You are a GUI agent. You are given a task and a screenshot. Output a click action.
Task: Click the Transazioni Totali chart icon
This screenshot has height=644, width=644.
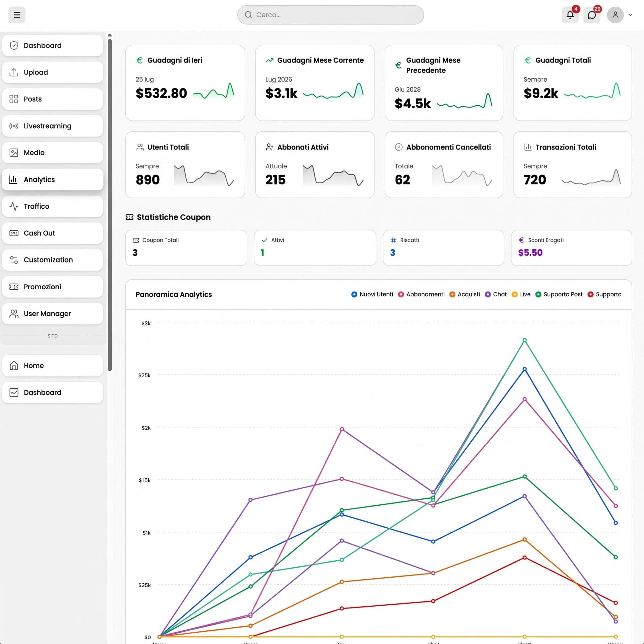528,147
